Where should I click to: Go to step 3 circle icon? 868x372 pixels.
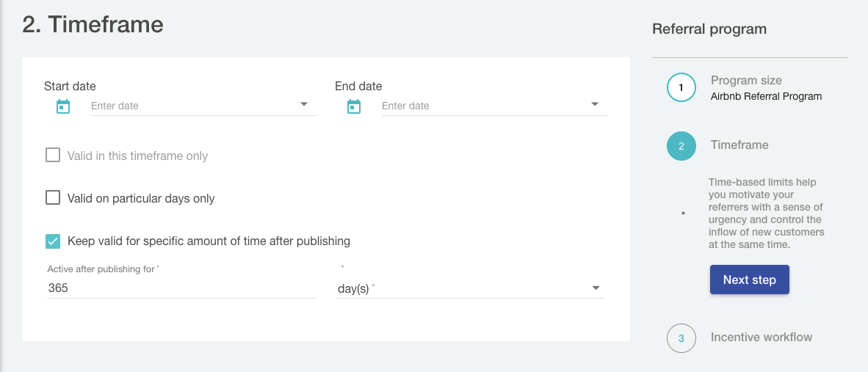681,338
